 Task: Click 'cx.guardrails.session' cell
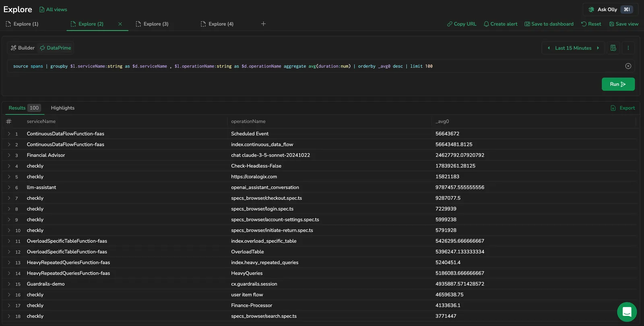pyautogui.click(x=254, y=284)
